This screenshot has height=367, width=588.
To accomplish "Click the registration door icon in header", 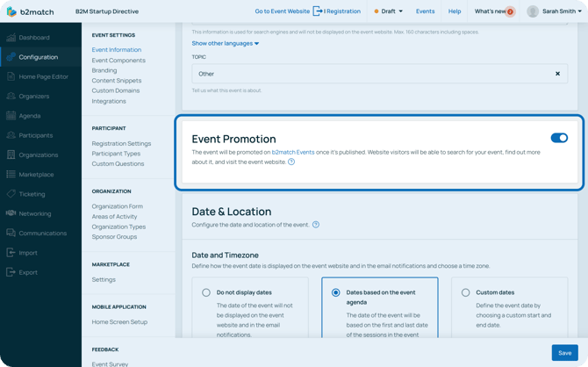I will coord(317,11).
